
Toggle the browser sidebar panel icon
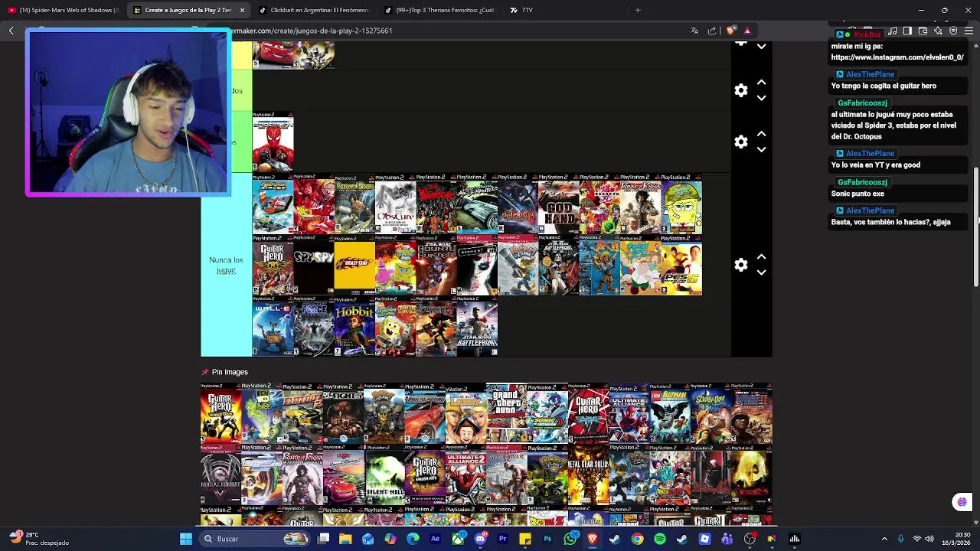[907, 31]
